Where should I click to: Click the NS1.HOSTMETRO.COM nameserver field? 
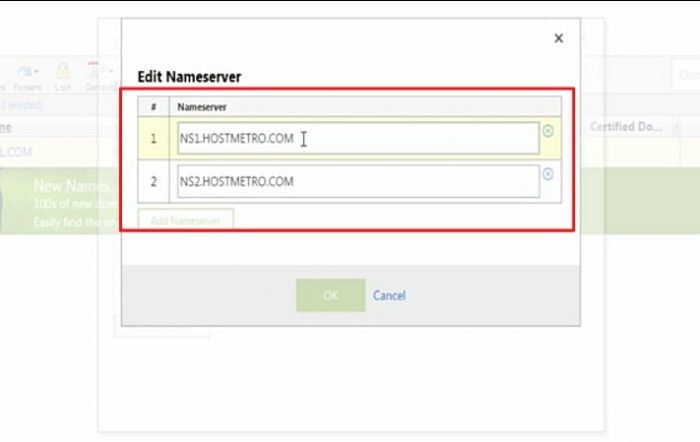click(358, 138)
